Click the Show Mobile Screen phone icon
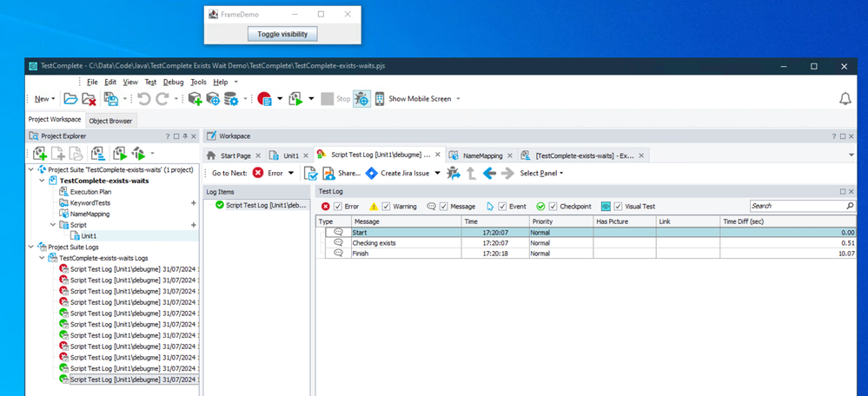 click(380, 99)
